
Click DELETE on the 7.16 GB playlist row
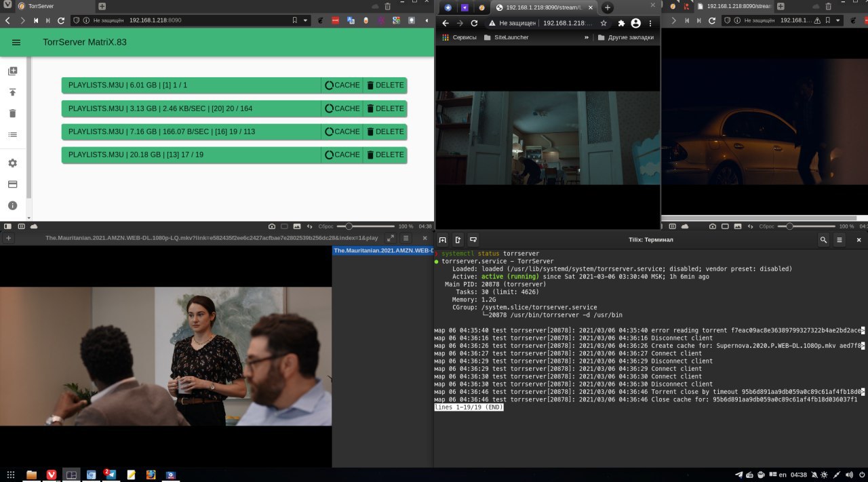[x=385, y=132]
